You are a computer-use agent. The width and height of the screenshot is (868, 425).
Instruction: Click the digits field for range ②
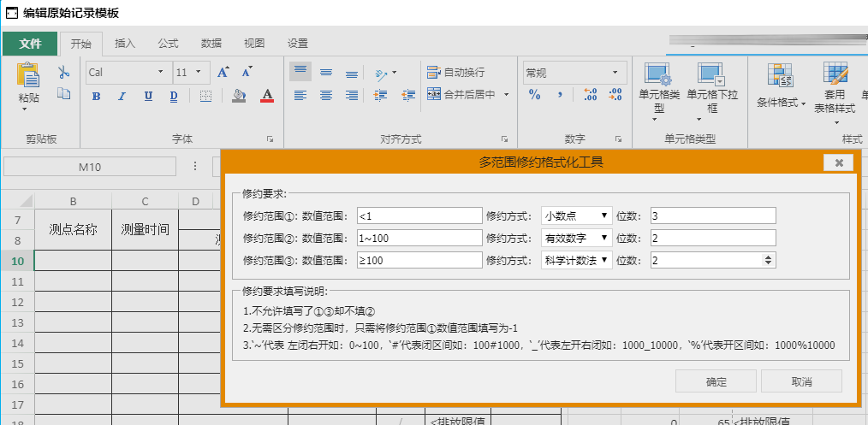[x=713, y=239]
